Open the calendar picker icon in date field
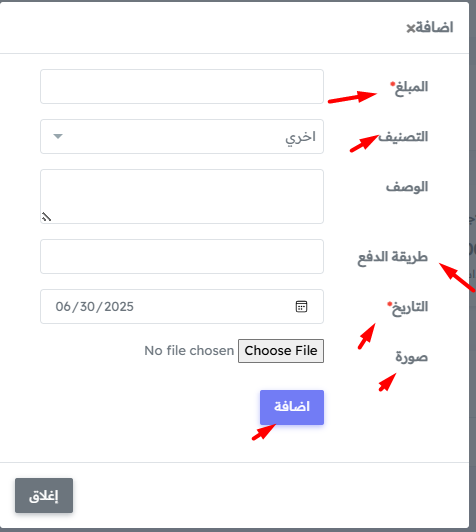This screenshot has width=476, height=532. [301, 306]
